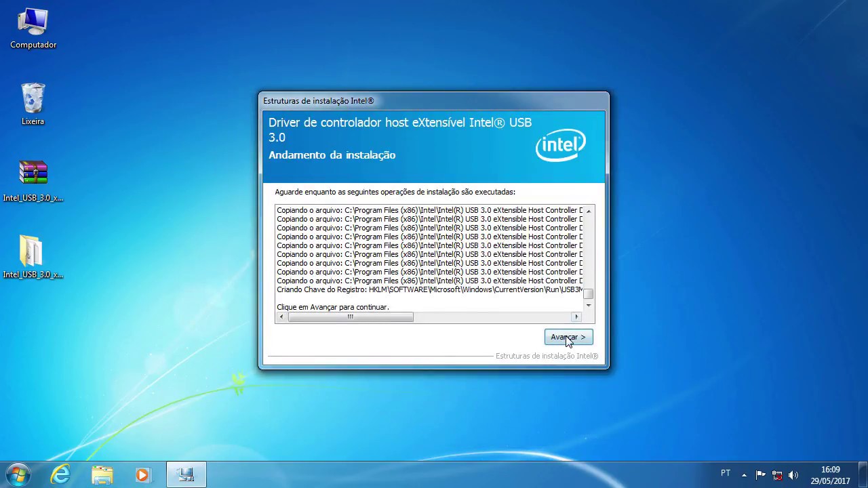Click the 'Estruturas de instalação Intel®' window title bar
The width and height of the screenshot is (868, 488).
click(434, 101)
